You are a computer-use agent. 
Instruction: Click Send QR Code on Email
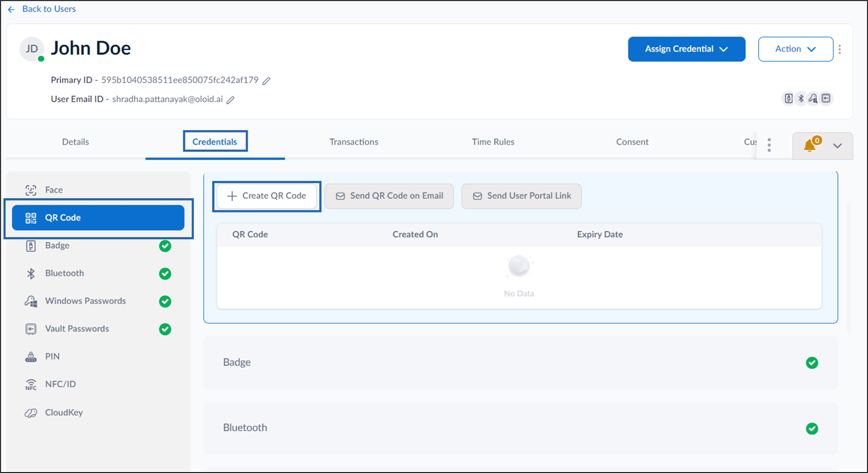click(x=389, y=196)
